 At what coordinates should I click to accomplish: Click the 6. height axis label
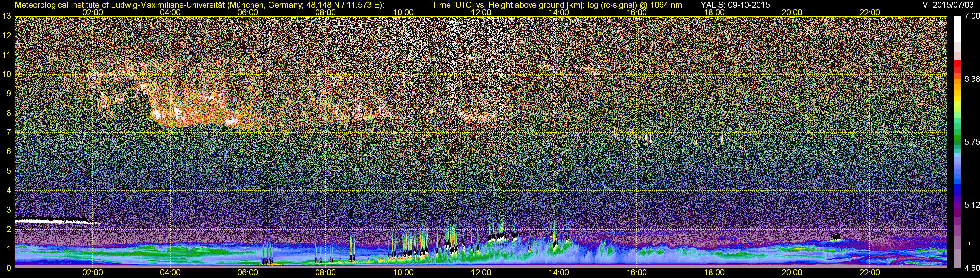tap(10, 152)
